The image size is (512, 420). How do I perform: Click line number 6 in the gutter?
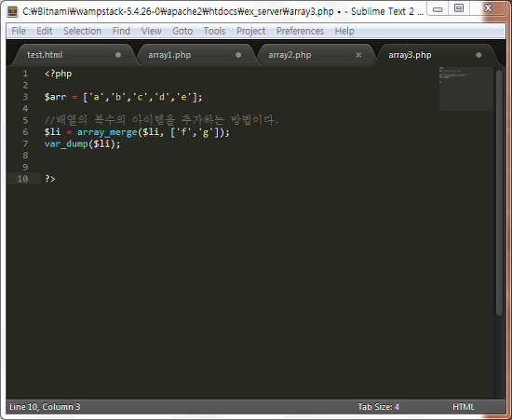click(x=25, y=132)
